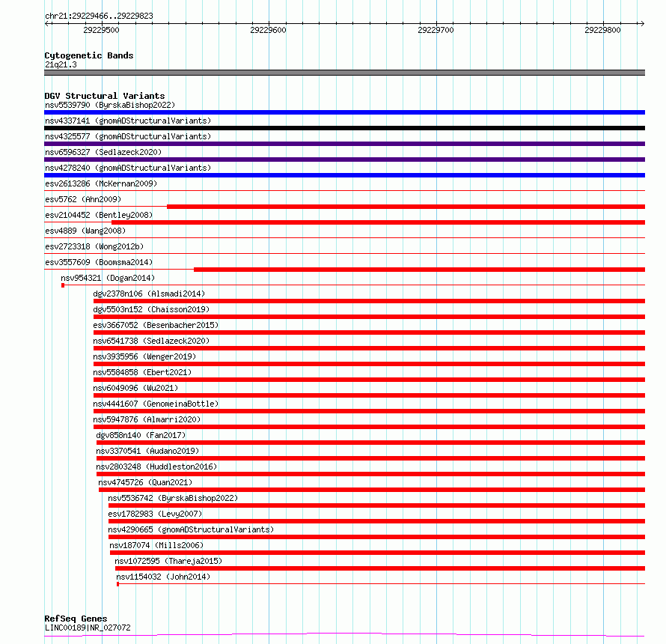Image resolution: width=666 pixels, height=644 pixels.
Task: Open variant esv2613286 (McKernan2009)
Action: point(101,183)
